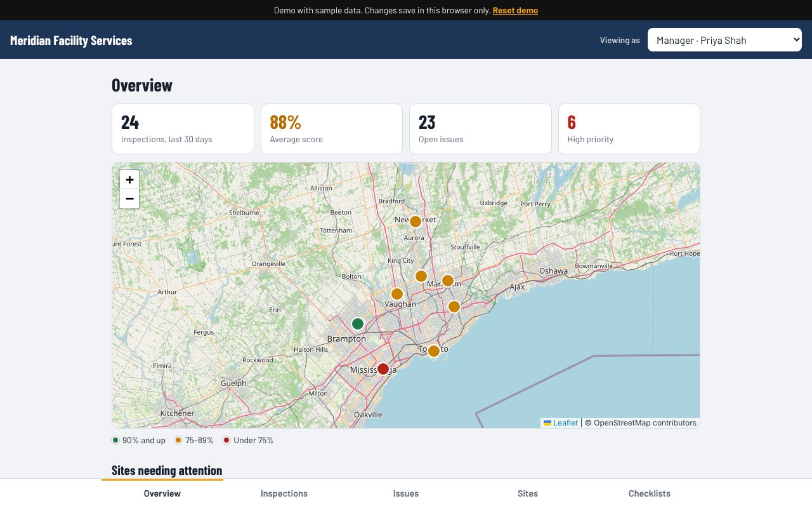The width and height of the screenshot is (812, 508).
Task: Select the amber marker at Newmarket
Action: [416, 222]
